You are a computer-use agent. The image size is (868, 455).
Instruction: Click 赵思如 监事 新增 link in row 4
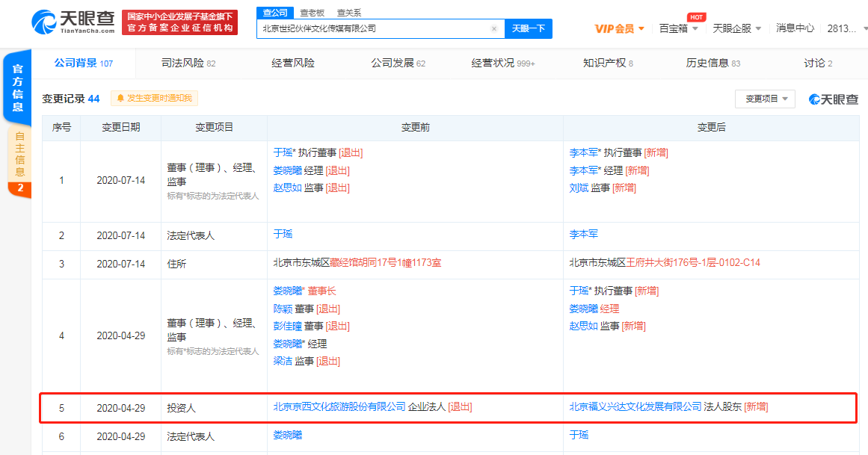583,326
